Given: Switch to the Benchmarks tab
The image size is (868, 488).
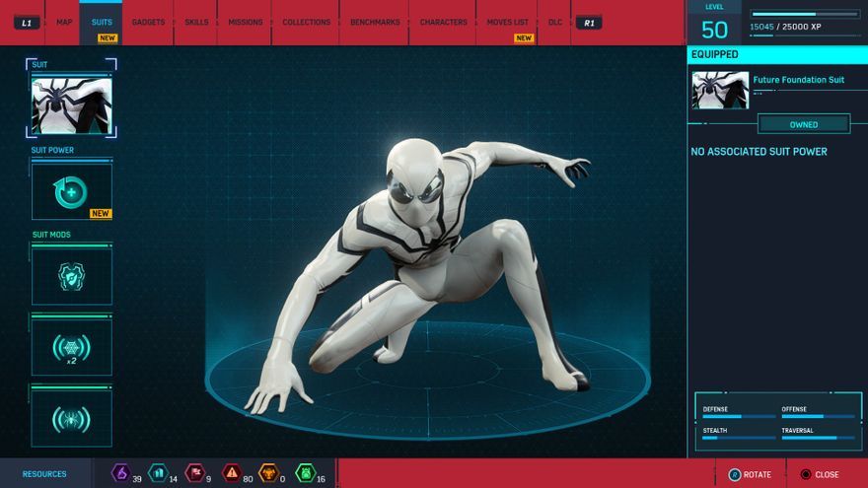Looking at the screenshot, I should [x=375, y=22].
